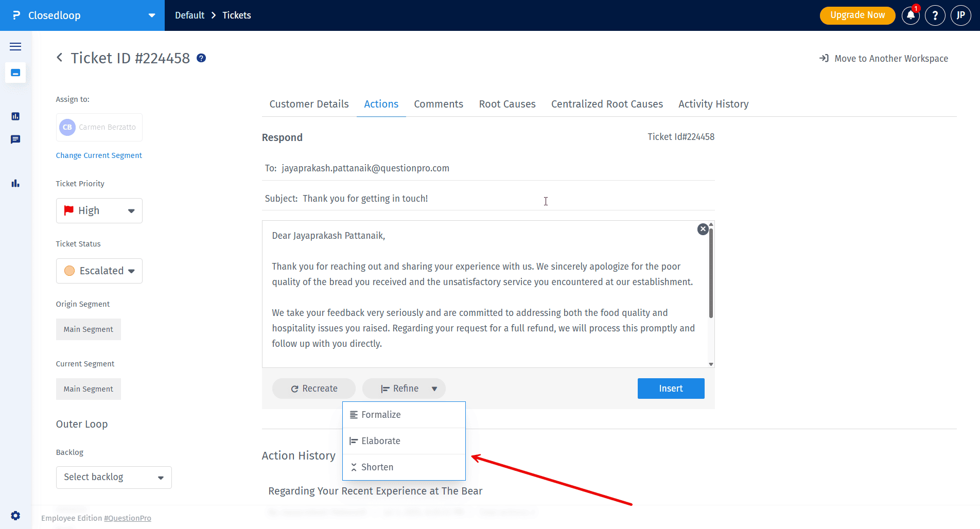The height and width of the screenshot is (529, 980).
Task: Expand the Closedloop product switcher
Action: coord(151,15)
